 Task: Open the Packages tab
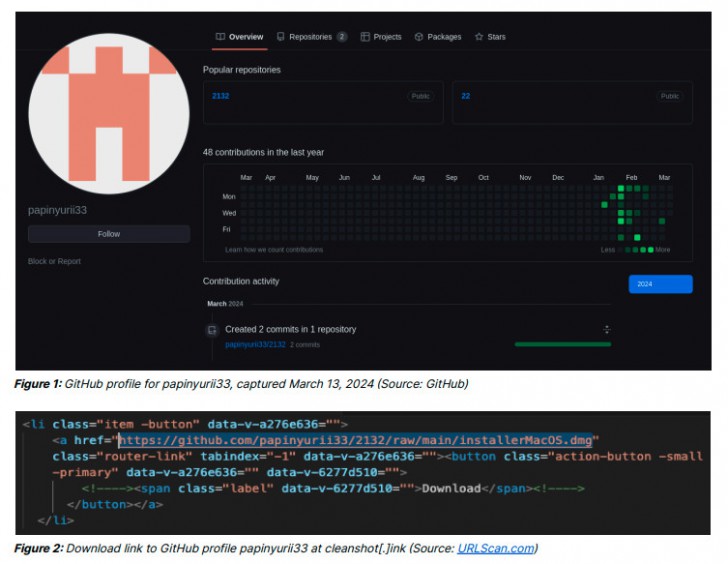438,37
